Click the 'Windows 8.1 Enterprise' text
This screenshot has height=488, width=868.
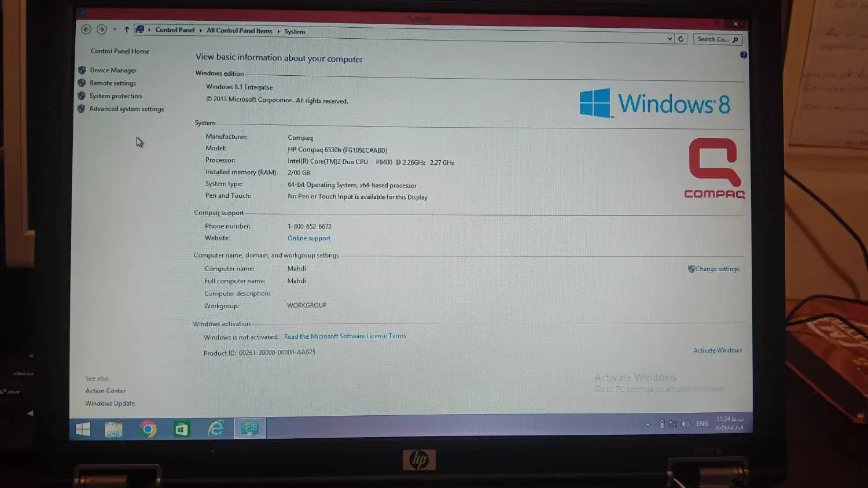[x=239, y=87]
